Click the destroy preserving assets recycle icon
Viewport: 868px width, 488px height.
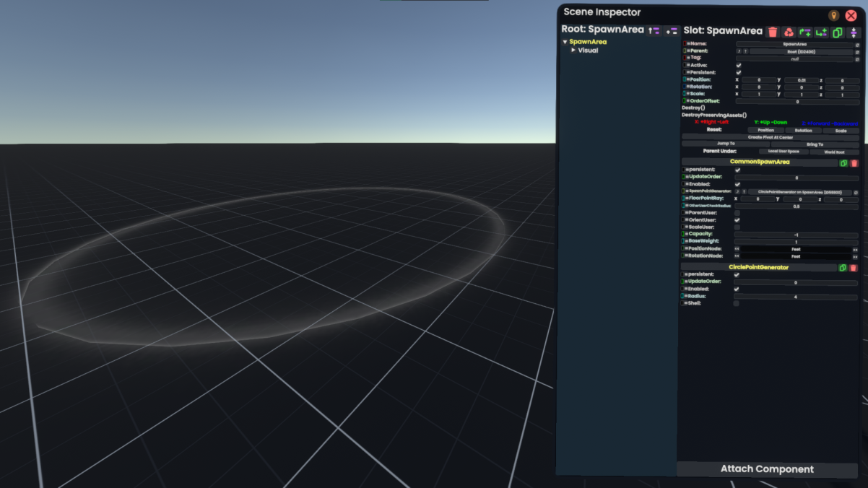coord(789,32)
